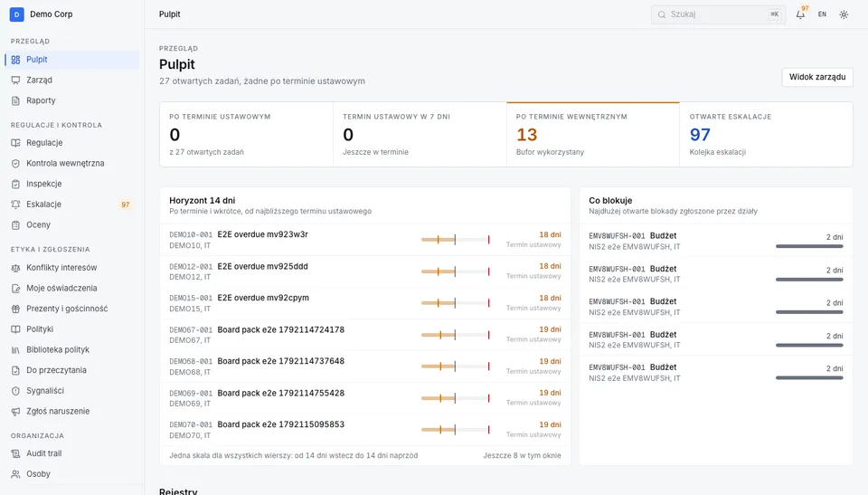Image resolution: width=868 pixels, height=495 pixels.
Task: Click the Inspekcje clipboard icon
Action: (x=15, y=184)
